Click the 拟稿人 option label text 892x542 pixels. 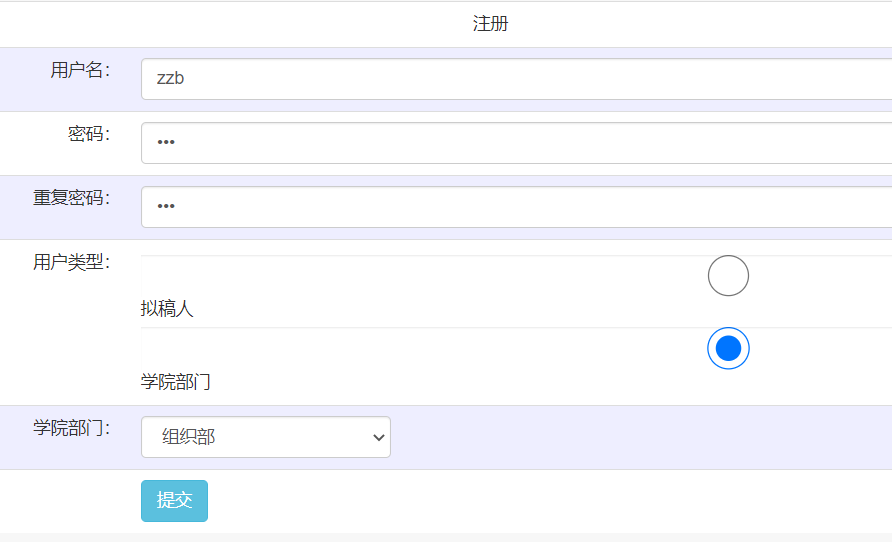(x=167, y=309)
